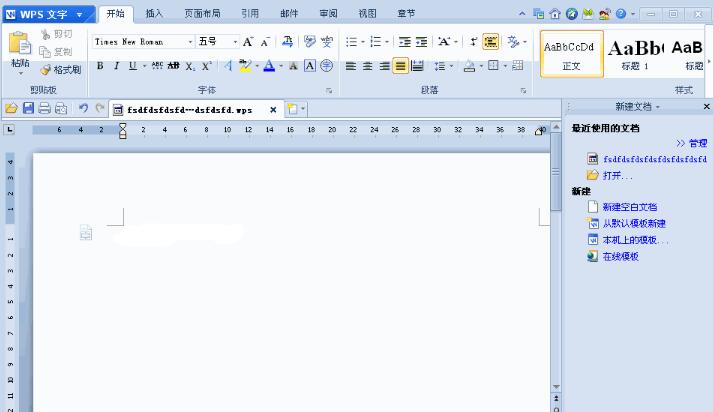The image size is (713, 412).
Task: Select the 正文 style thumbnail
Action: pos(572,55)
